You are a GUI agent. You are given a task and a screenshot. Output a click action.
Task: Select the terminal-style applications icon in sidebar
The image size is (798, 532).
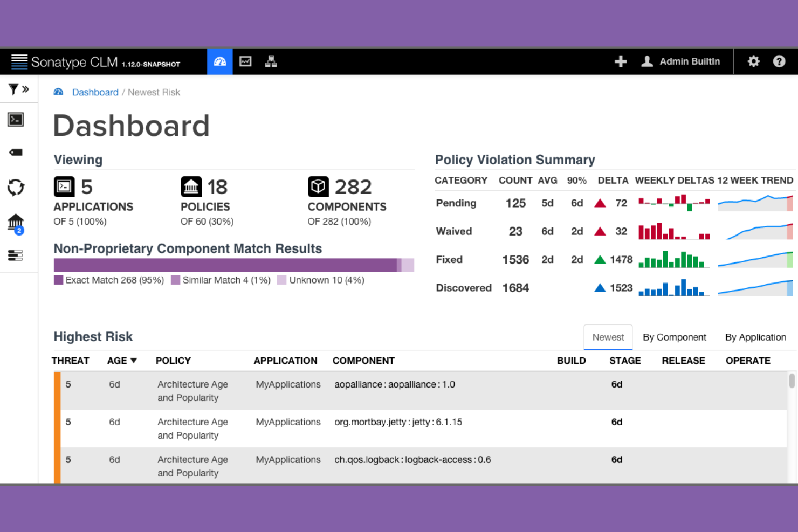pos(16,119)
